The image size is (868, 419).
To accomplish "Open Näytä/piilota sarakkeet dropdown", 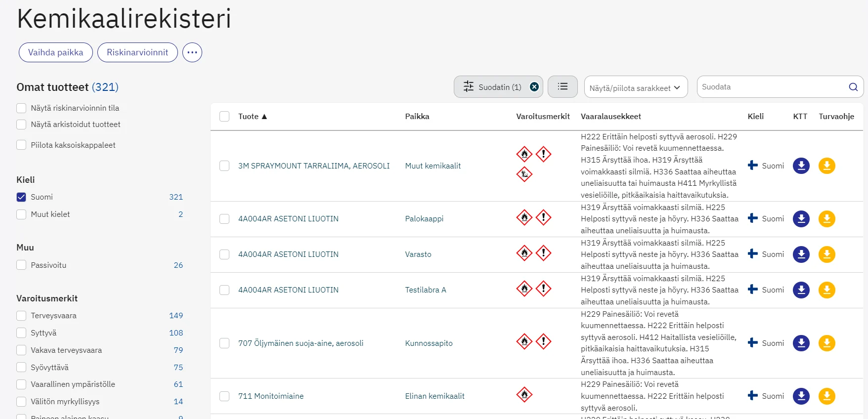I will [635, 87].
